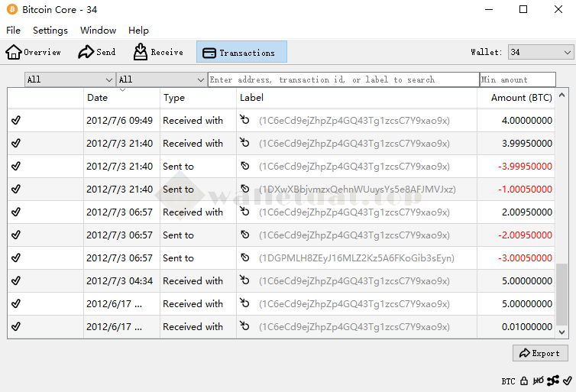
Task: Expand the Wallet selector dropdown
Action: click(x=540, y=52)
